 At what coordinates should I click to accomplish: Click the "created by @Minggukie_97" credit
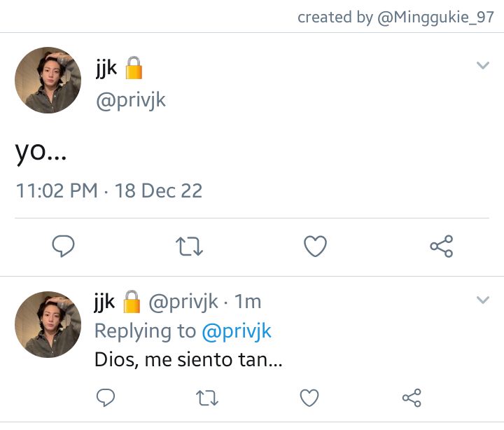(x=395, y=17)
